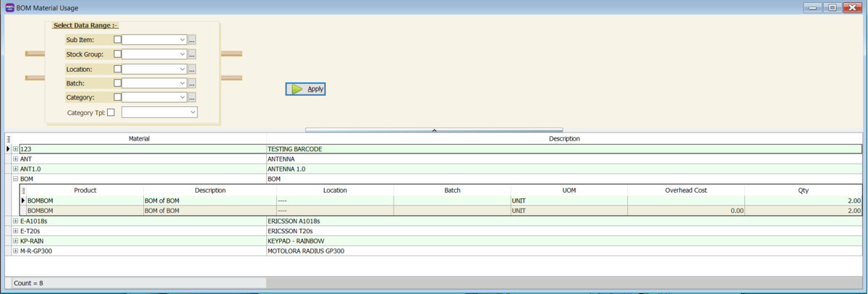Collapse the filter panel with the arrow bar
The image size is (868, 294).
click(x=434, y=130)
